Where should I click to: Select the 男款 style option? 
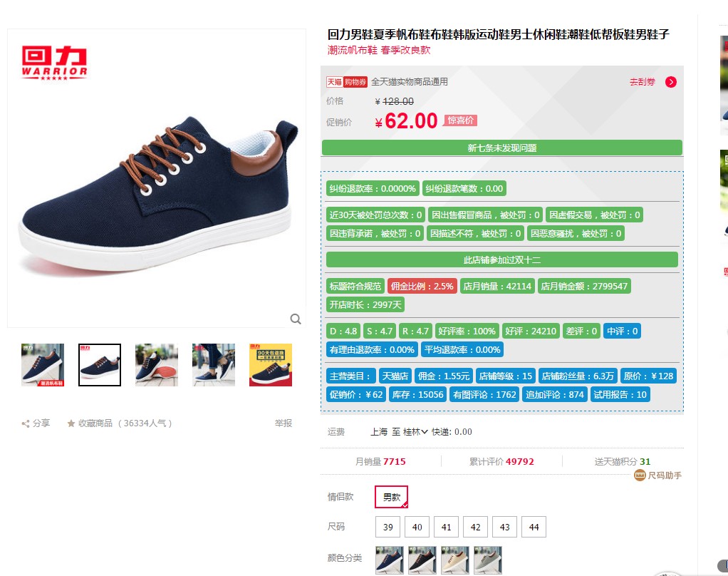[x=391, y=497]
